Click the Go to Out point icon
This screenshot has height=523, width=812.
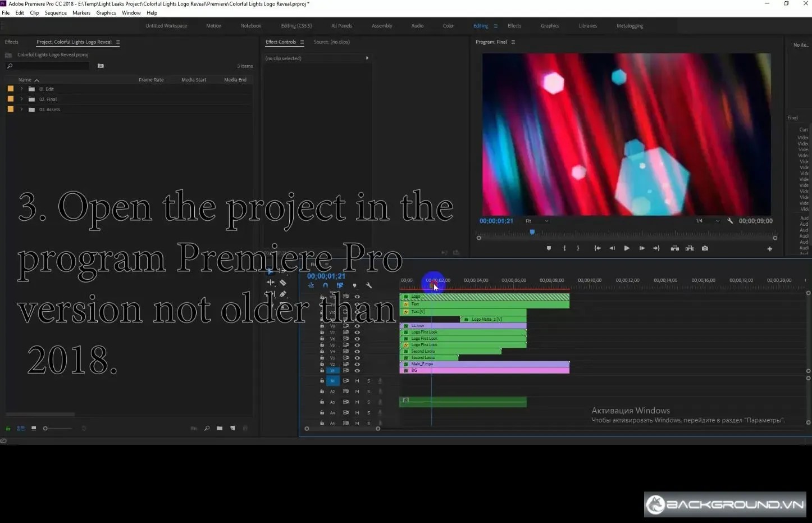[x=656, y=248]
